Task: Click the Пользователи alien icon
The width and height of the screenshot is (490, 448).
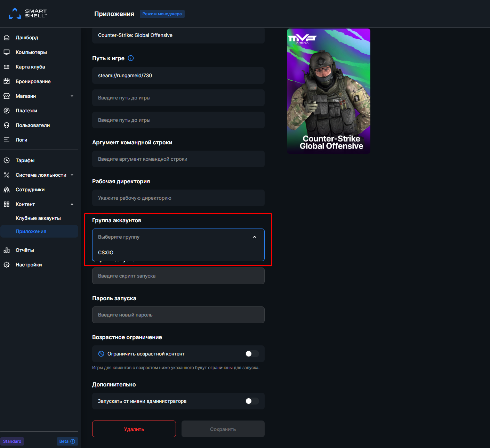Action: [x=7, y=125]
